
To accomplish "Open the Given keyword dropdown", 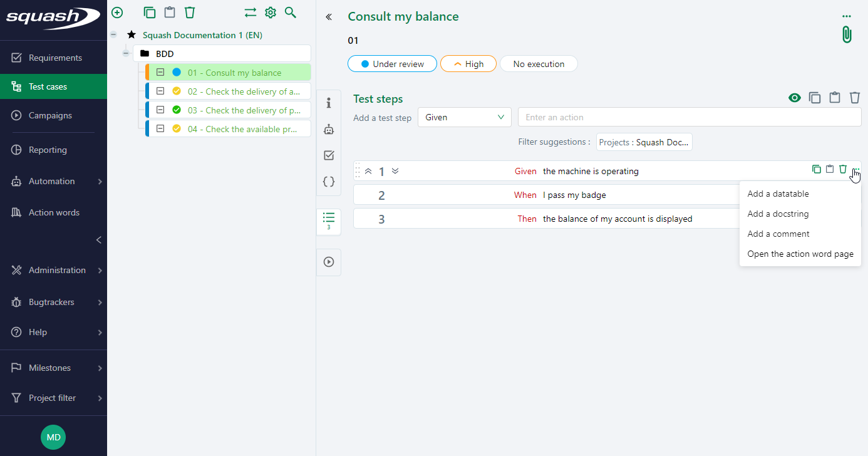I will [464, 117].
